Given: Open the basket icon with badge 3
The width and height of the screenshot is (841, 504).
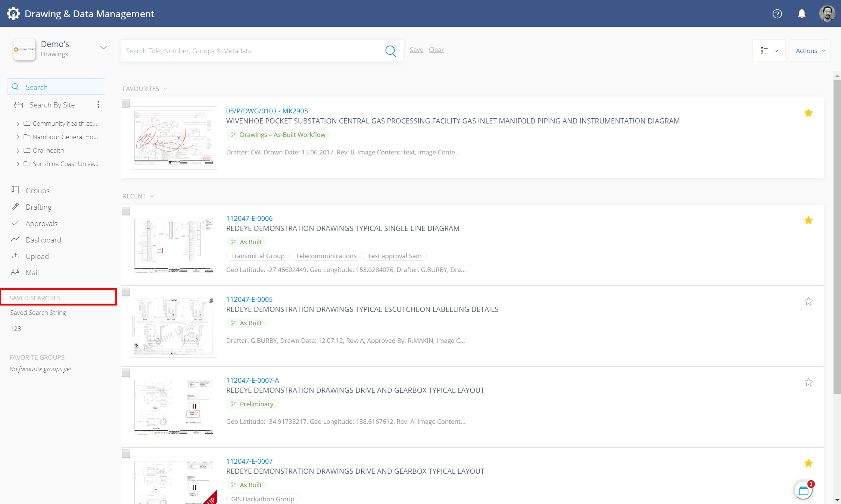Looking at the screenshot, I should click(x=803, y=490).
